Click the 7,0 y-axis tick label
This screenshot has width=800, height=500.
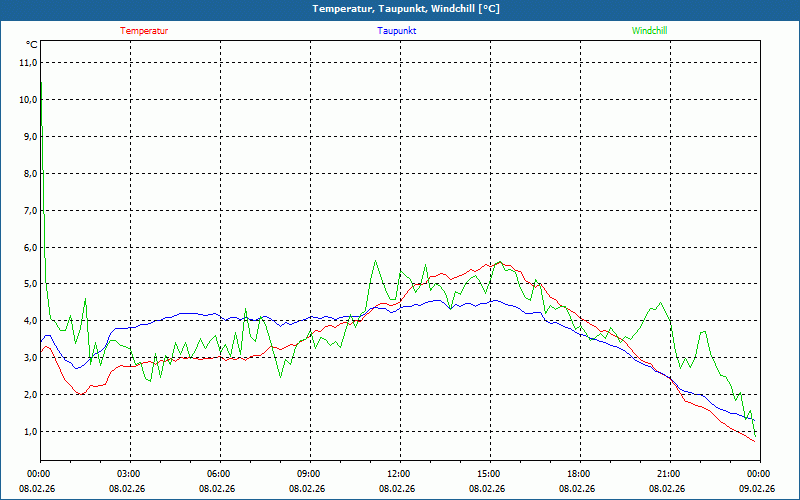click(28, 210)
